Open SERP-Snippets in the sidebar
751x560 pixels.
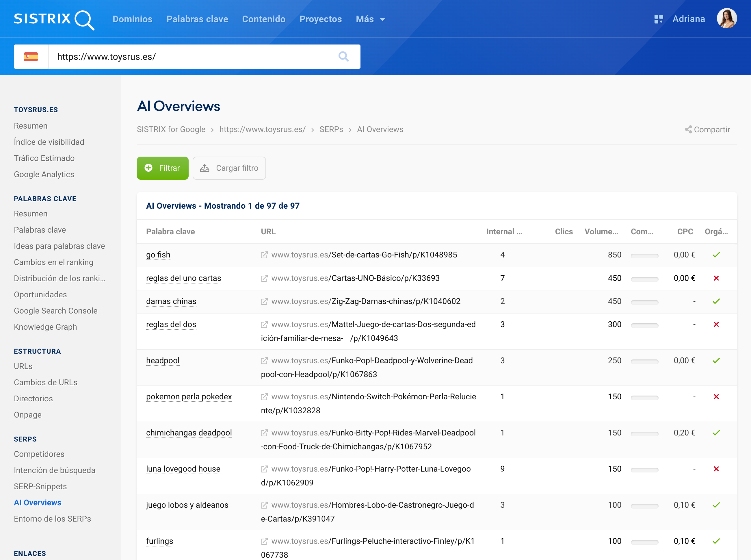click(40, 486)
